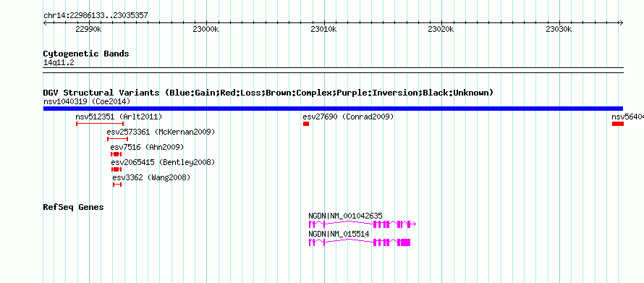The image size is (644, 283).
Task: Open the esv2573361 (McKernan2009) label
Action: 161,132
